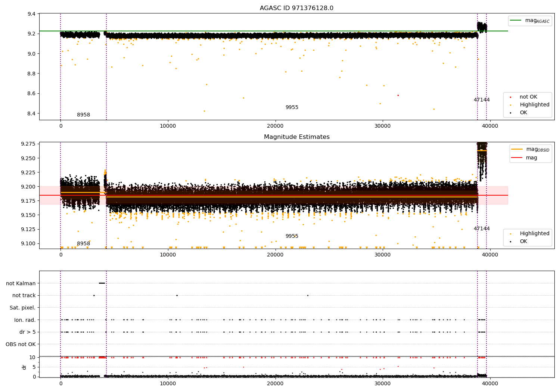Click the 8958 annotation in Magnitude Estimates plot
The height and width of the screenshot is (392, 560).
(x=84, y=244)
